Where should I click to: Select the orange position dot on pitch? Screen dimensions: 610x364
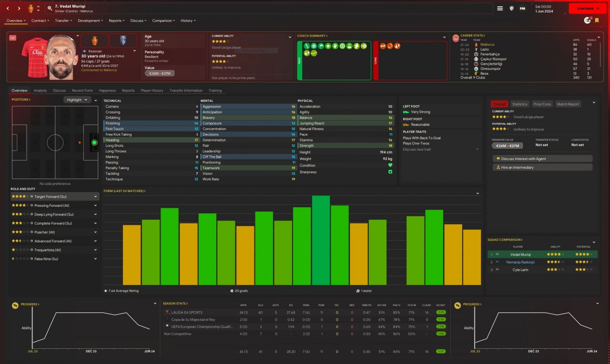(x=80, y=142)
